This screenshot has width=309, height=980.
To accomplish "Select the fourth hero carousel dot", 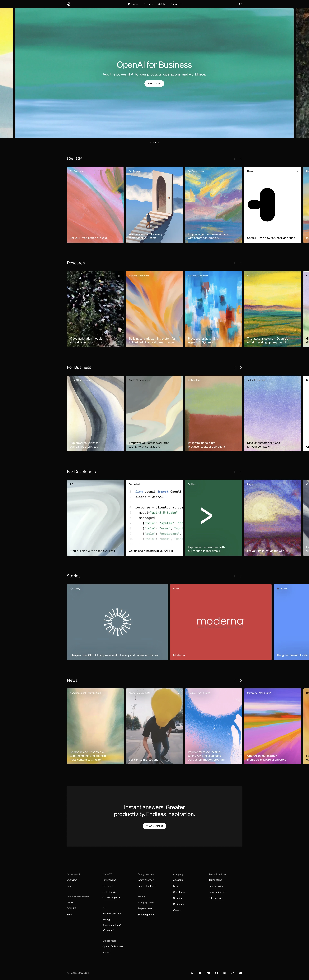I will click(x=158, y=142).
